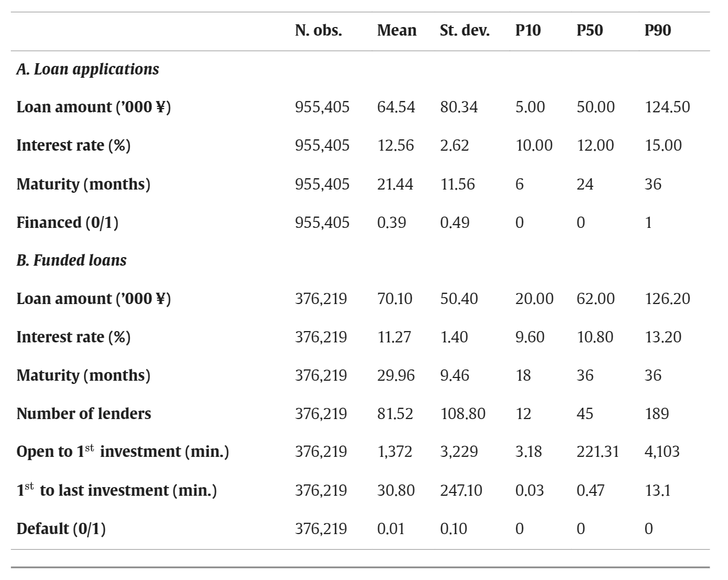Click the "N. obs." column header

[x=318, y=30]
